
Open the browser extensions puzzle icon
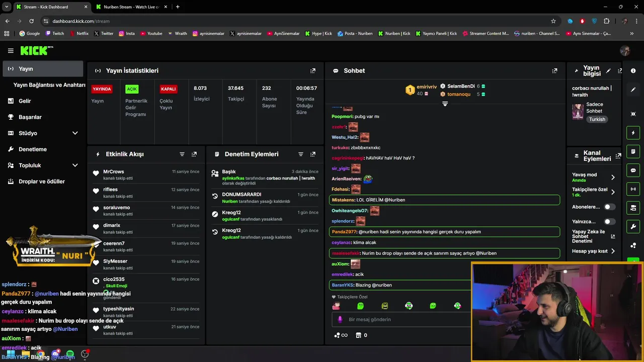tap(606, 21)
